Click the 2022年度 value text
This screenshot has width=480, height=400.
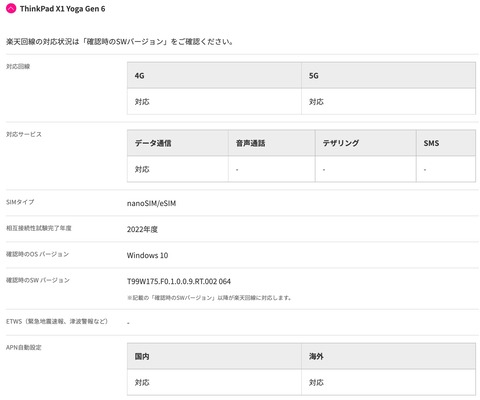pos(142,229)
